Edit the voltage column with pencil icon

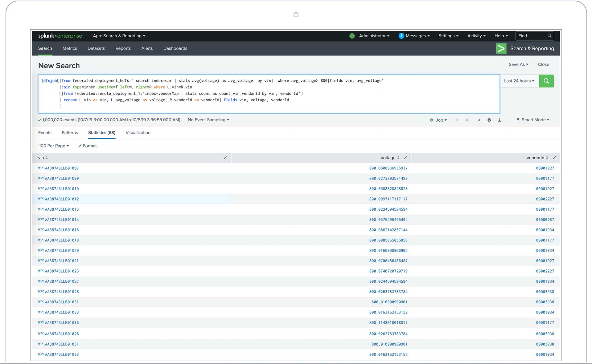coord(405,158)
